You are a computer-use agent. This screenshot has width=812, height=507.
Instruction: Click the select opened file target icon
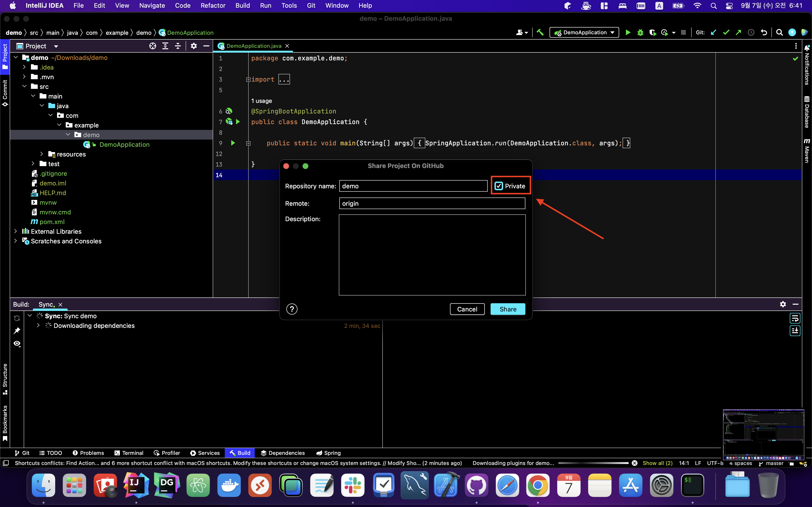pos(153,46)
